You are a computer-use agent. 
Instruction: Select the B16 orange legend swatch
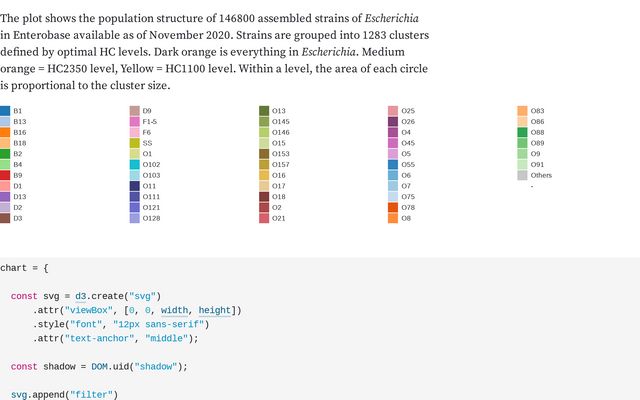[x=5, y=132]
